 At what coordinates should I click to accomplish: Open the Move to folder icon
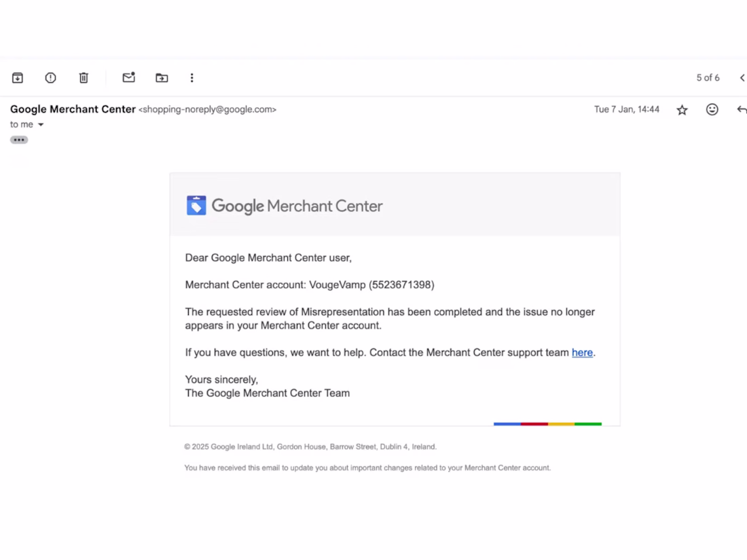click(x=162, y=77)
